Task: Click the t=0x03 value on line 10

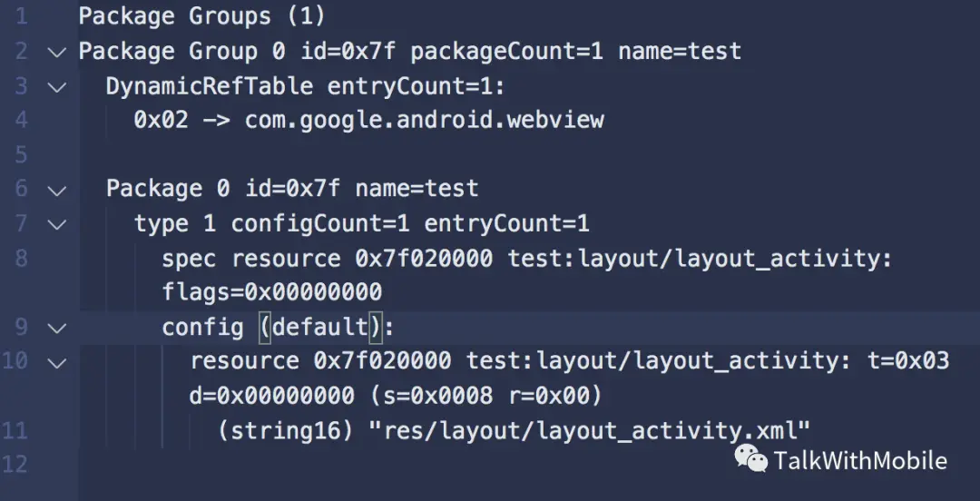Action: [x=908, y=361]
